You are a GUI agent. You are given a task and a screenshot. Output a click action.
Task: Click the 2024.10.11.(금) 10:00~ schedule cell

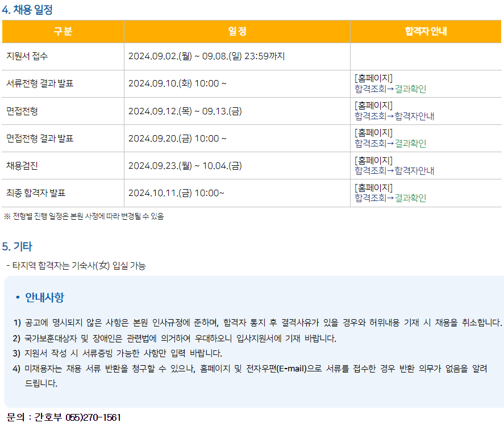[x=176, y=193]
